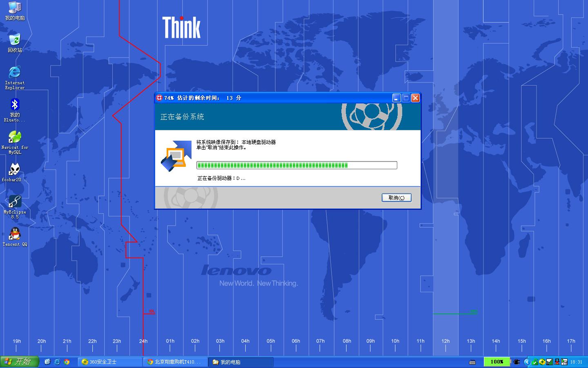
Task: Click the 18:31 system clock
Action: [x=576, y=362]
